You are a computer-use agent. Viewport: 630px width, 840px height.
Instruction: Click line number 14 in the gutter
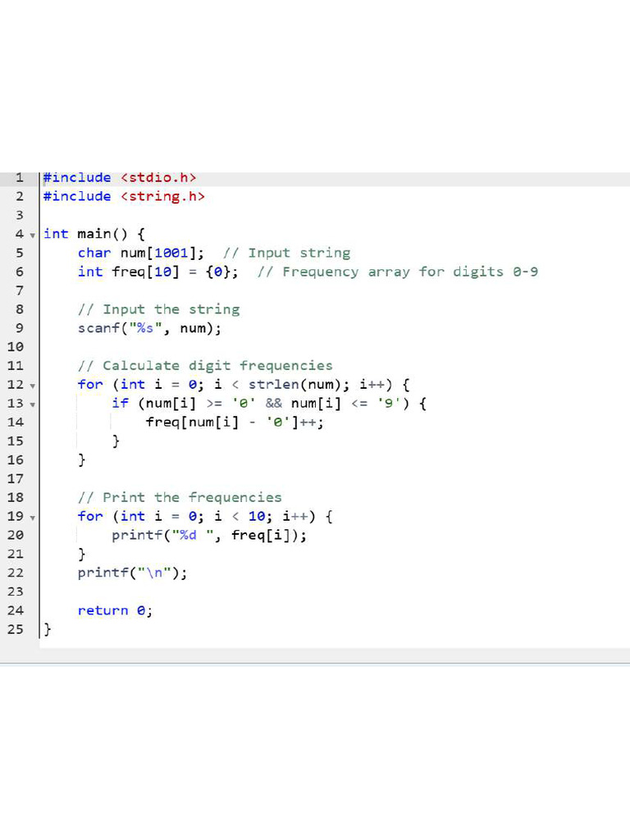[16, 422]
